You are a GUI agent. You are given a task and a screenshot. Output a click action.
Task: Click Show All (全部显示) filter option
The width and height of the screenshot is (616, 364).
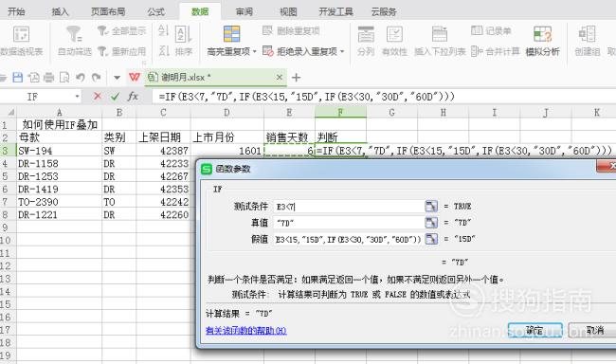121,30
